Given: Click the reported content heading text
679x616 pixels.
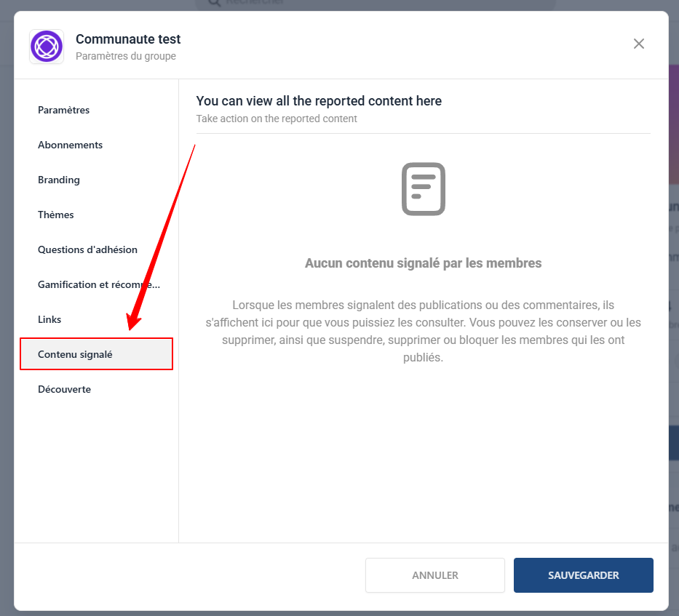Looking at the screenshot, I should click(319, 101).
